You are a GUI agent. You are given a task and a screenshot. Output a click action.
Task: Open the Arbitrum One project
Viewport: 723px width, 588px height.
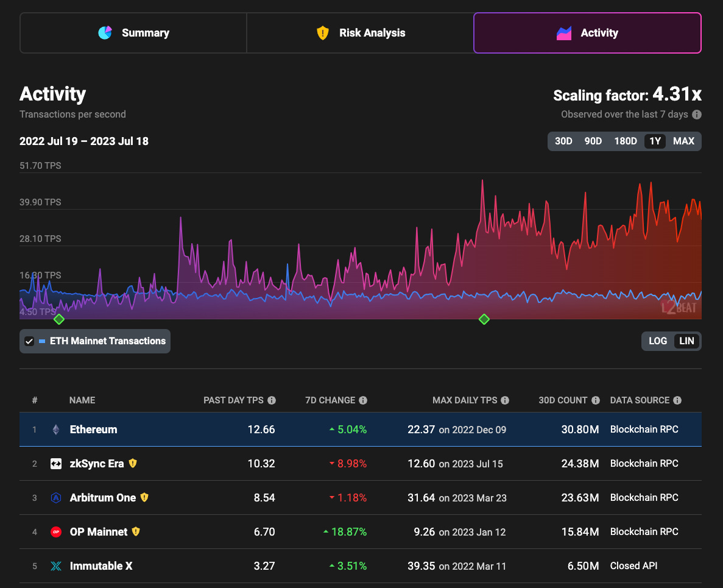tap(361, 498)
